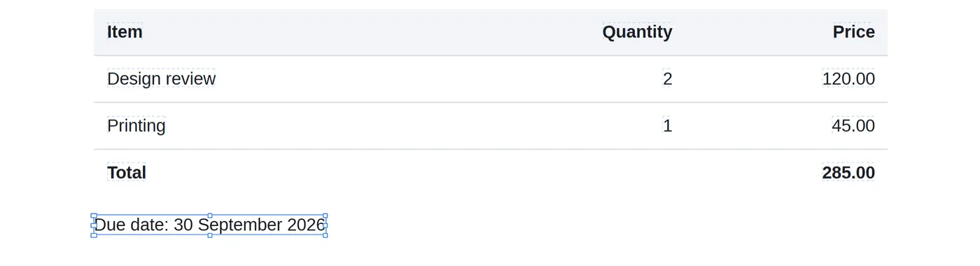
Task: Select the "Item" column header text
Action: pyautogui.click(x=125, y=31)
